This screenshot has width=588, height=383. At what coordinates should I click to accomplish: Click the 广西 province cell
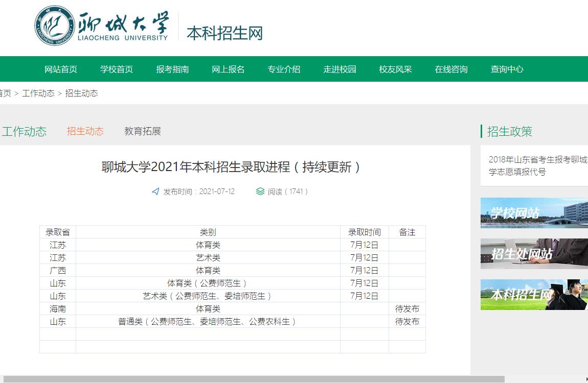[58, 270]
